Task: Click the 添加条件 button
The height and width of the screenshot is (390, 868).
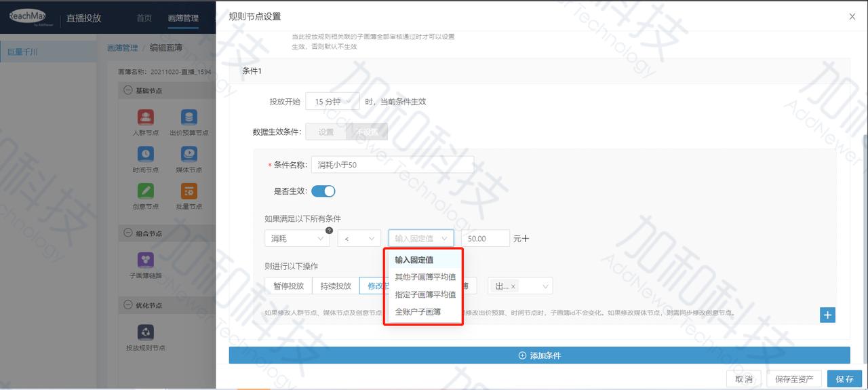Action: tap(539, 355)
